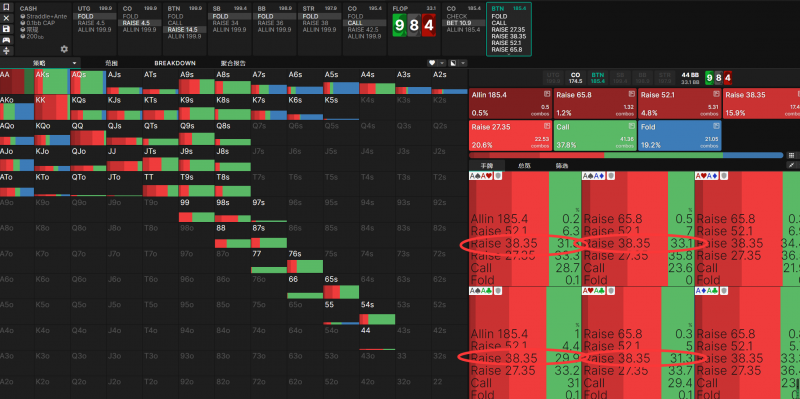The width and height of the screenshot is (800, 399).
Task: Click the shield icon next to A♥A♣ combo
Action: click(x=610, y=291)
